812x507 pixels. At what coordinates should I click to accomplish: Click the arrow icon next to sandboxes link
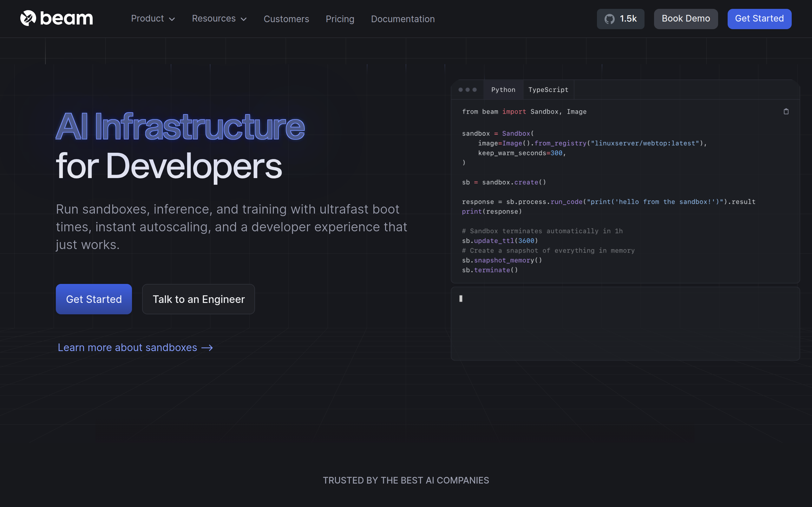click(x=208, y=348)
